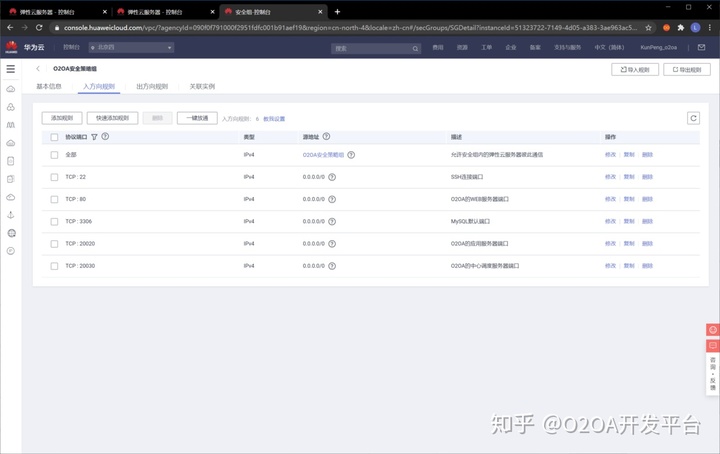Switch to first 弹性云服务器 browser tab
This screenshot has height=454, width=720.
57,12
